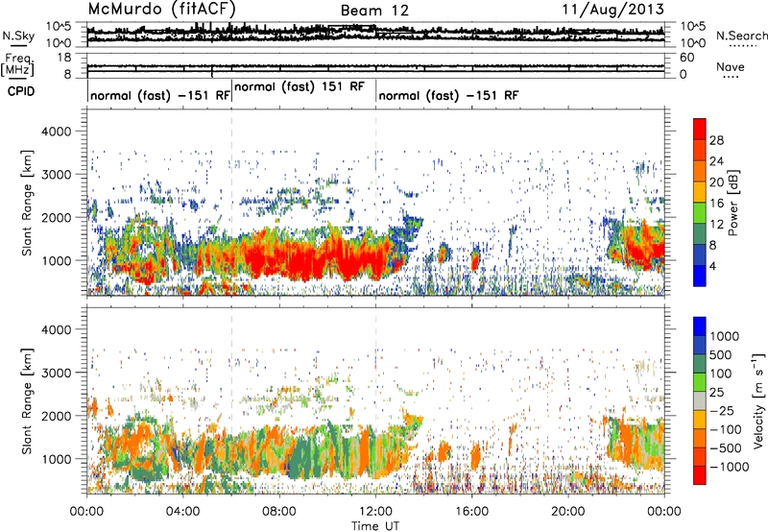This screenshot has height=532, width=768.
Task: Click the 04:00 time axis label
Action: point(182,511)
